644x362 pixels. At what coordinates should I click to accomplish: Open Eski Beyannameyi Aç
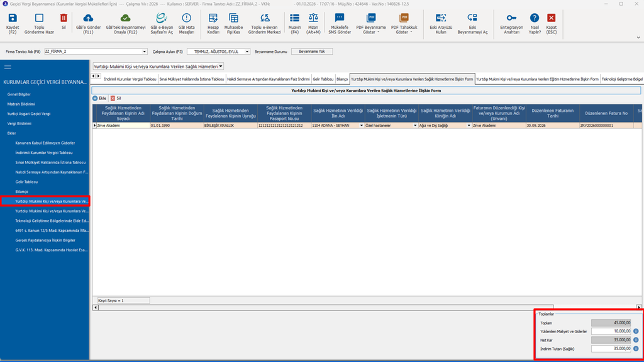[x=472, y=23]
